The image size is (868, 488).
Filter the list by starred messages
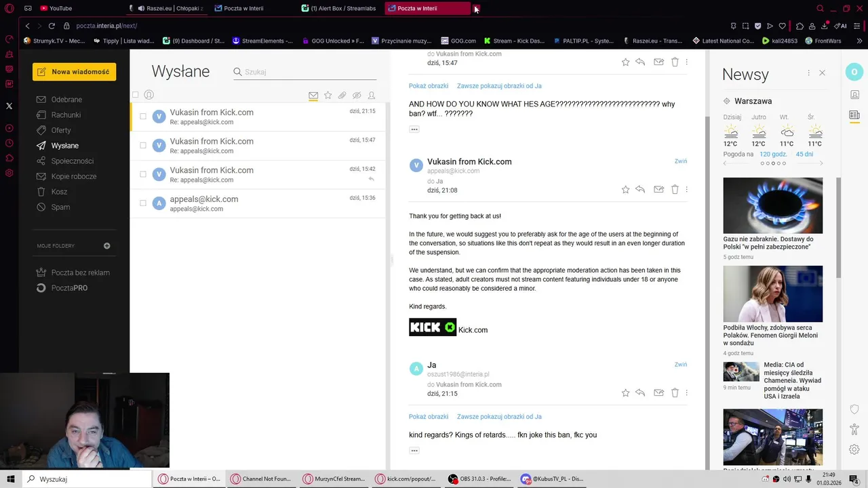(328, 96)
